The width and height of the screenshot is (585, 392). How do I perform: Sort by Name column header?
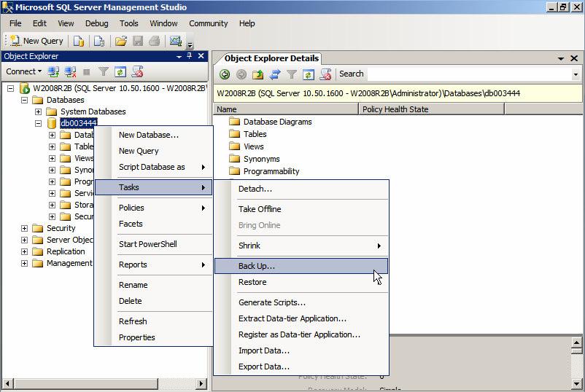[286, 109]
